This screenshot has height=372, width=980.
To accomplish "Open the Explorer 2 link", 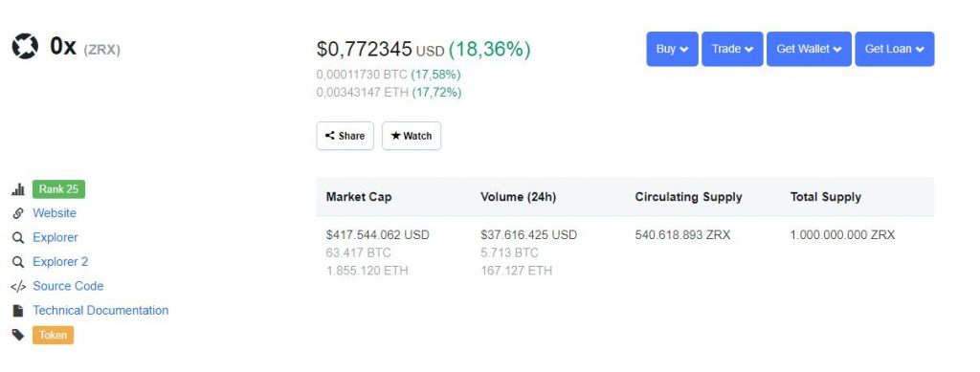I will click(60, 262).
